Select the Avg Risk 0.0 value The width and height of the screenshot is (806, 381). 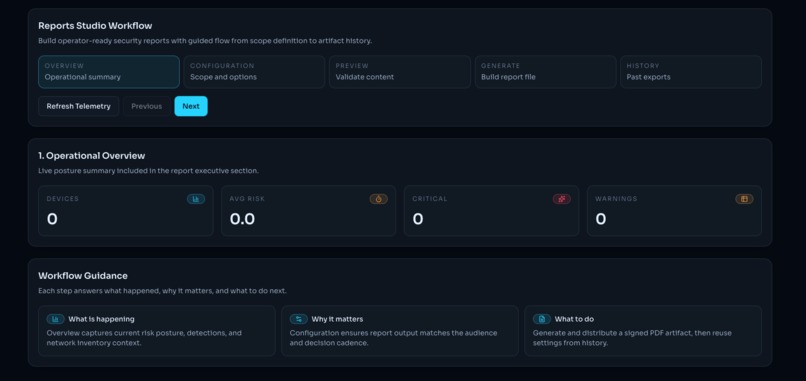tap(243, 219)
